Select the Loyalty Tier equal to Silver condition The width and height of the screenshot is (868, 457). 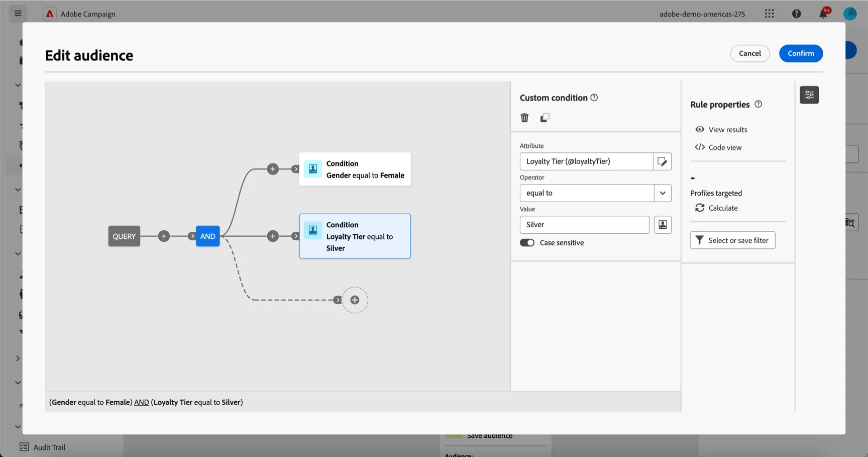pos(355,236)
